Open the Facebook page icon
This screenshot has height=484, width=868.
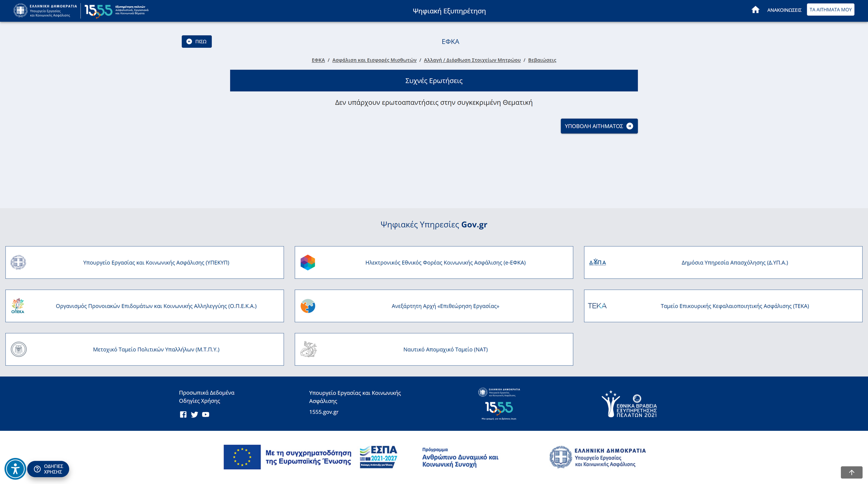click(x=183, y=414)
